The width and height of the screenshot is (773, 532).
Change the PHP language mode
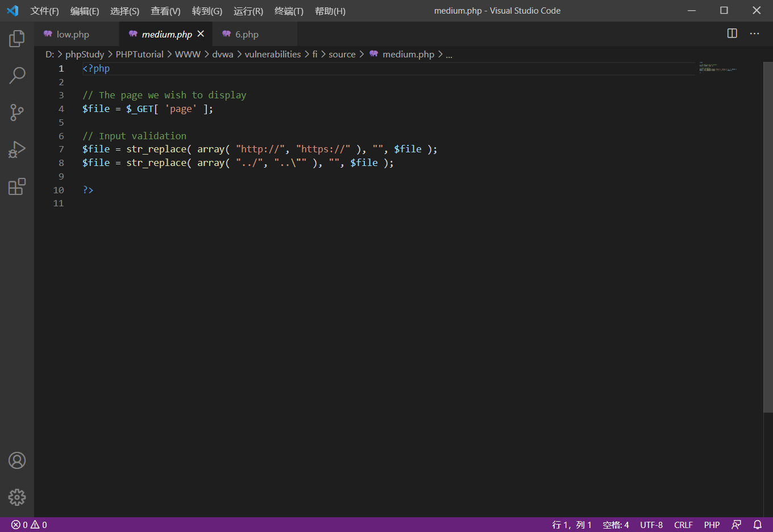click(x=712, y=525)
